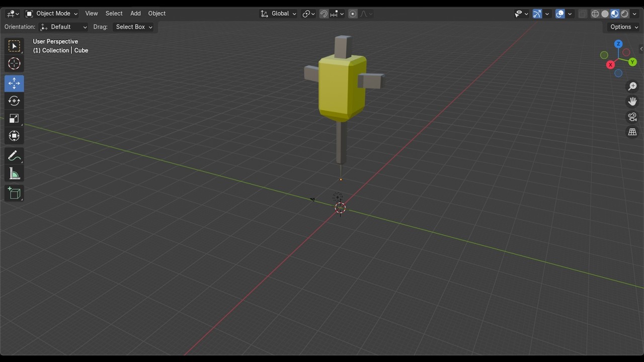Open the Select menu
644x362 pixels.
coord(114,14)
